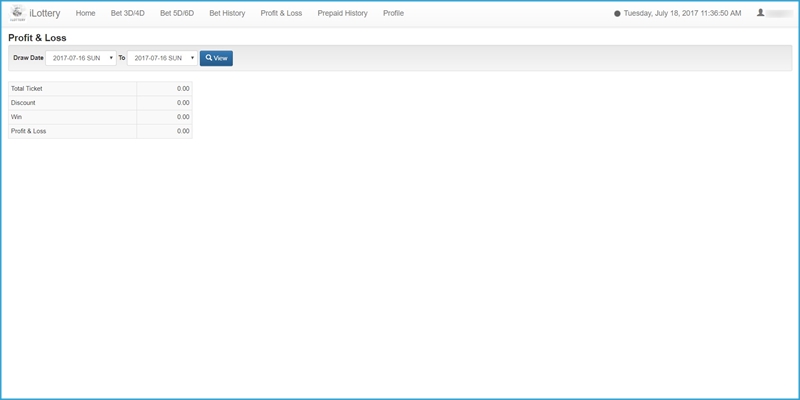800x400 pixels.
Task: Click the iLottery brand name text
Action: pyautogui.click(x=45, y=14)
